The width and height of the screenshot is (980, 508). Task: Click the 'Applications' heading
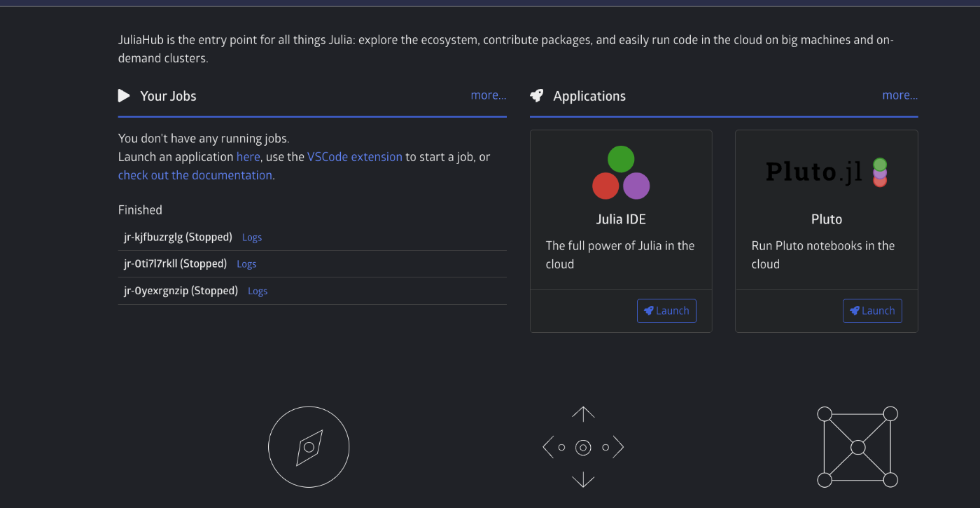click(589, 96)
